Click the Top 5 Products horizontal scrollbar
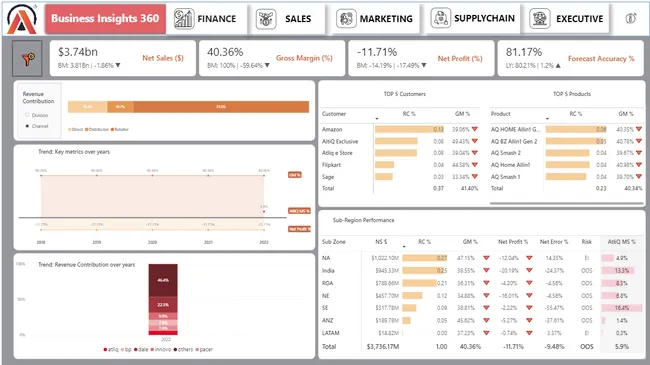The image size is (650, 365). pyautogui.click(x=566, y=203)
